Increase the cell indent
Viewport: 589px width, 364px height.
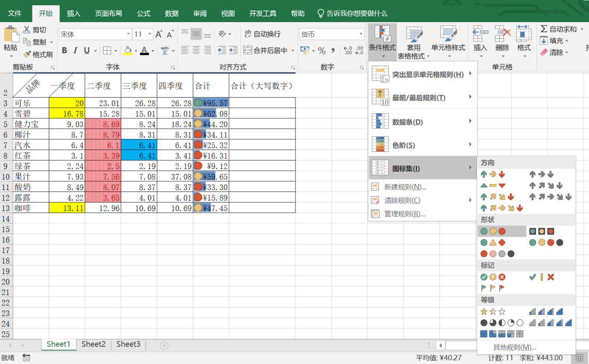click(233, 50)
